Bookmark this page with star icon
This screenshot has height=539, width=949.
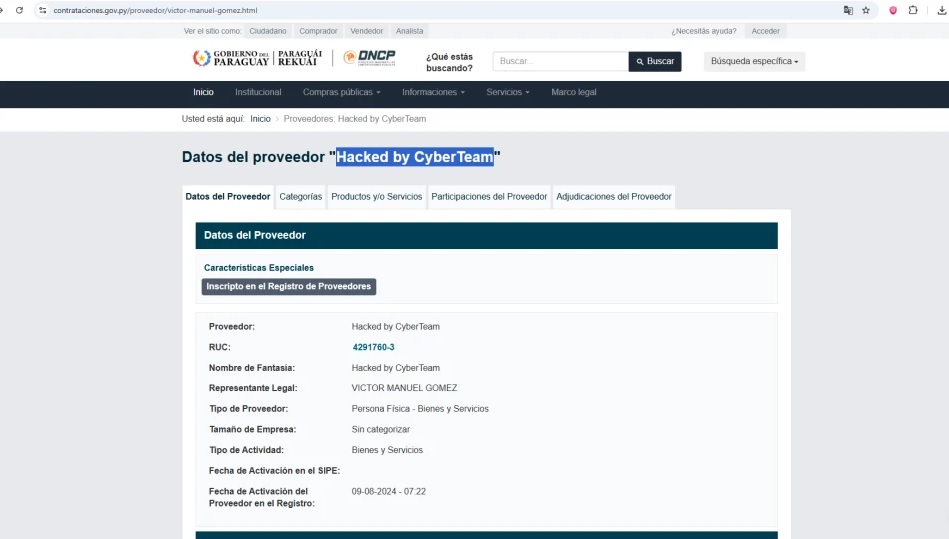866,10
